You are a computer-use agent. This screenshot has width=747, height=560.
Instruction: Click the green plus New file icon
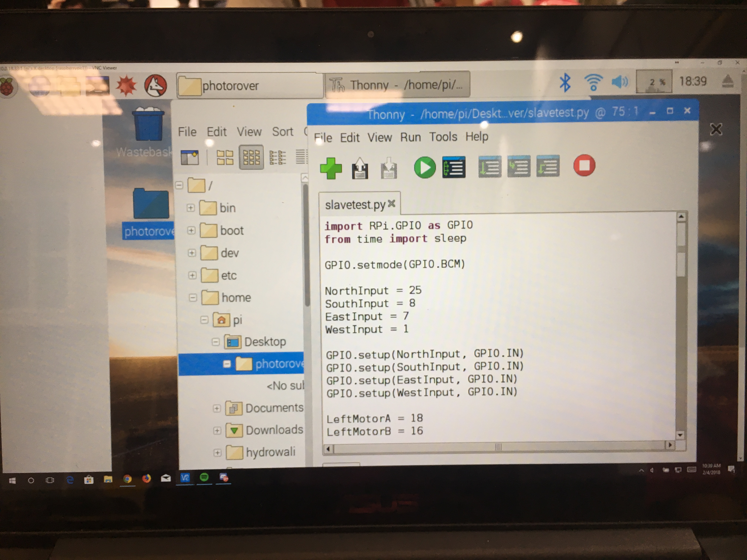coord(331,168)
